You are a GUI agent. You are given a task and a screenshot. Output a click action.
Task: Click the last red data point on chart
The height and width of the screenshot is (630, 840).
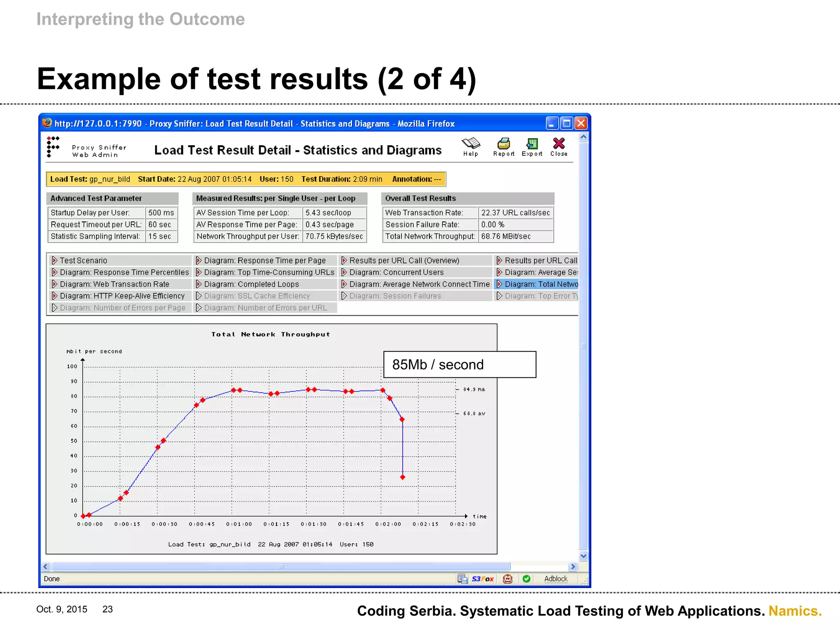tap(403, 477)
